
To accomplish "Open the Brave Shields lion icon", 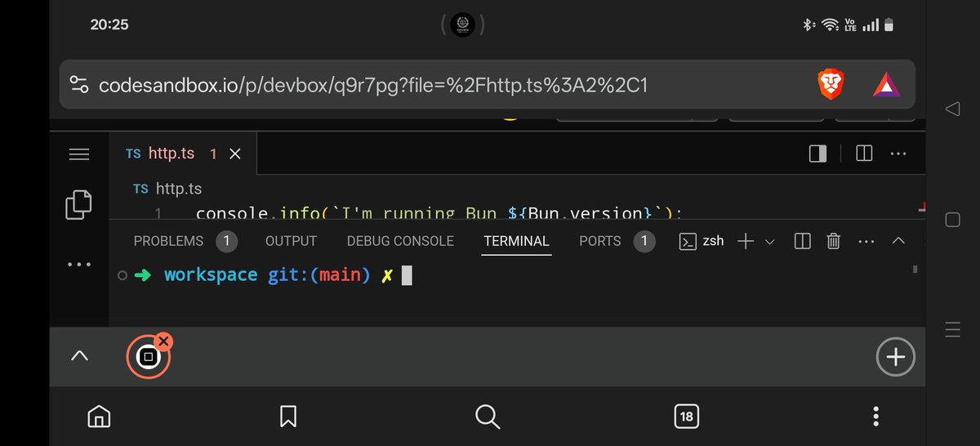I will point(831,85).
